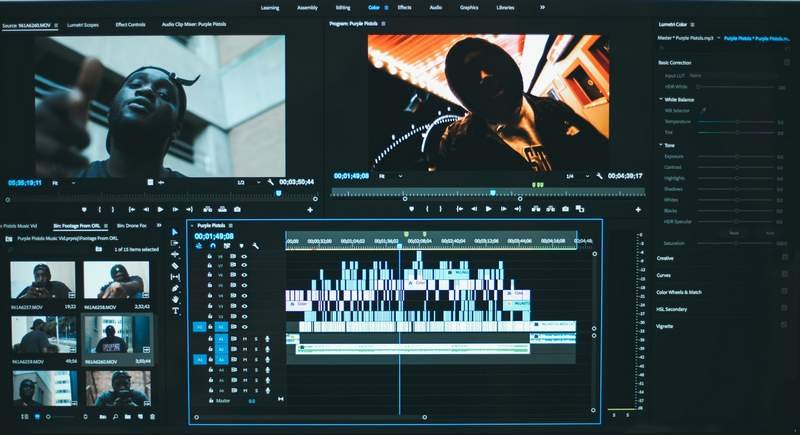Expand Color Wheels & Match section
Viewport: 800px width, 435px height.
click(679, 292)
